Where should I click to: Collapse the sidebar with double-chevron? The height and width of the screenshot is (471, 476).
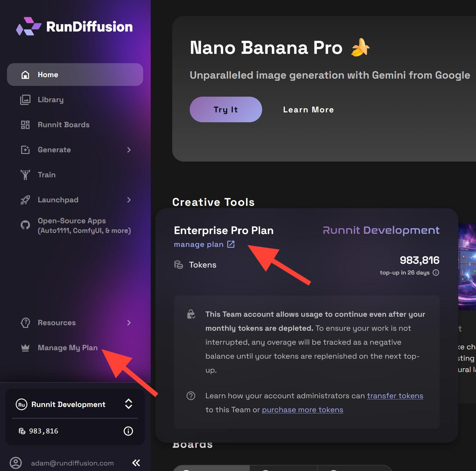point(136,463)
